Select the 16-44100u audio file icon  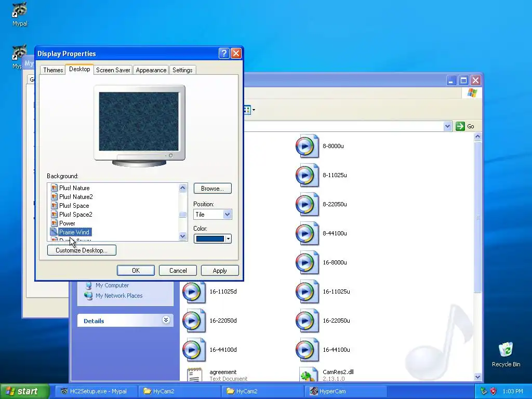pos(307,350)
